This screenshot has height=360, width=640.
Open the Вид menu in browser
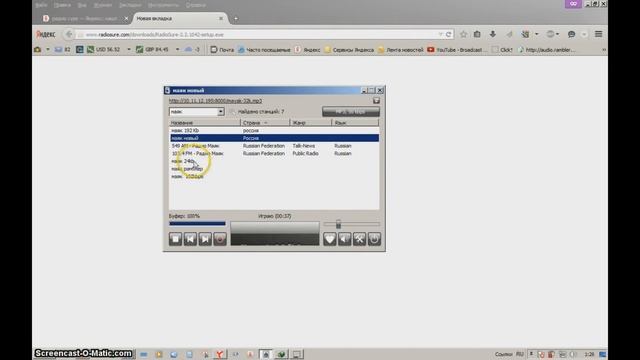coord(82,5)
